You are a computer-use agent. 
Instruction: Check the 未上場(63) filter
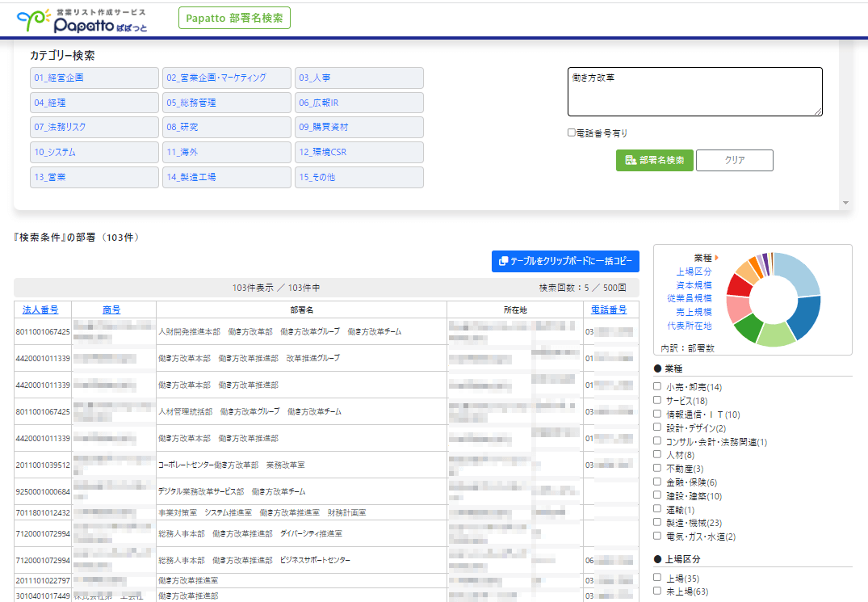657,591
